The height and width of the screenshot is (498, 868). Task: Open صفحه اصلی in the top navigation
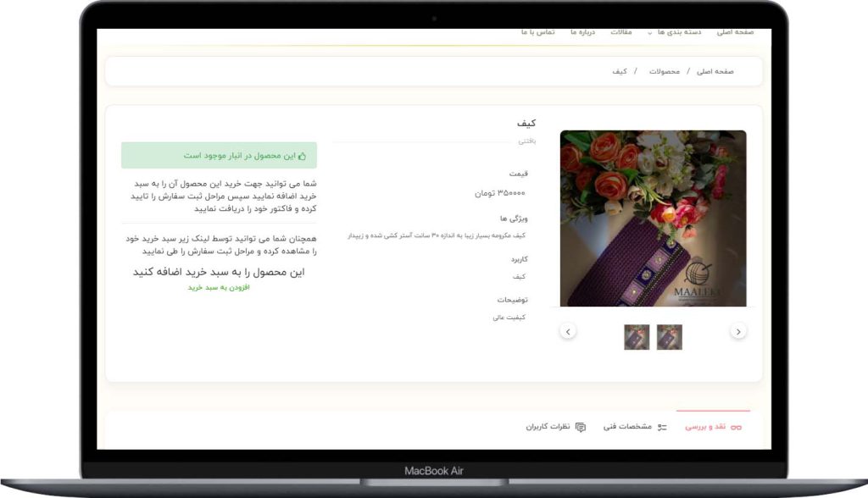[735, 32]
